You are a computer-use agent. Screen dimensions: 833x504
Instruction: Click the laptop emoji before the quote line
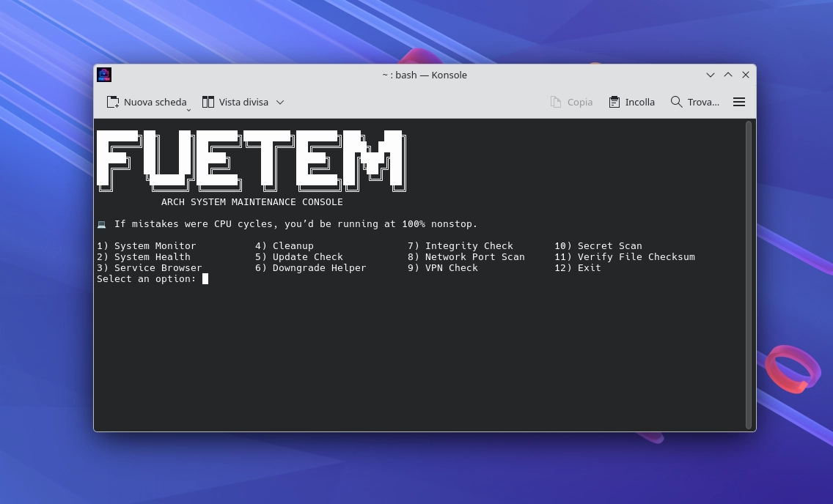(x=101, y=224)
